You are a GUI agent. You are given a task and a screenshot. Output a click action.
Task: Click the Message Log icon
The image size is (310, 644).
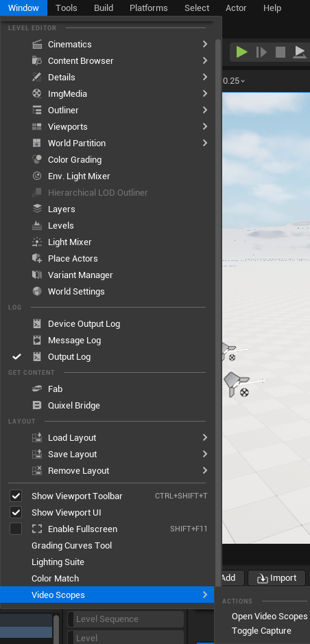point(37,340)
